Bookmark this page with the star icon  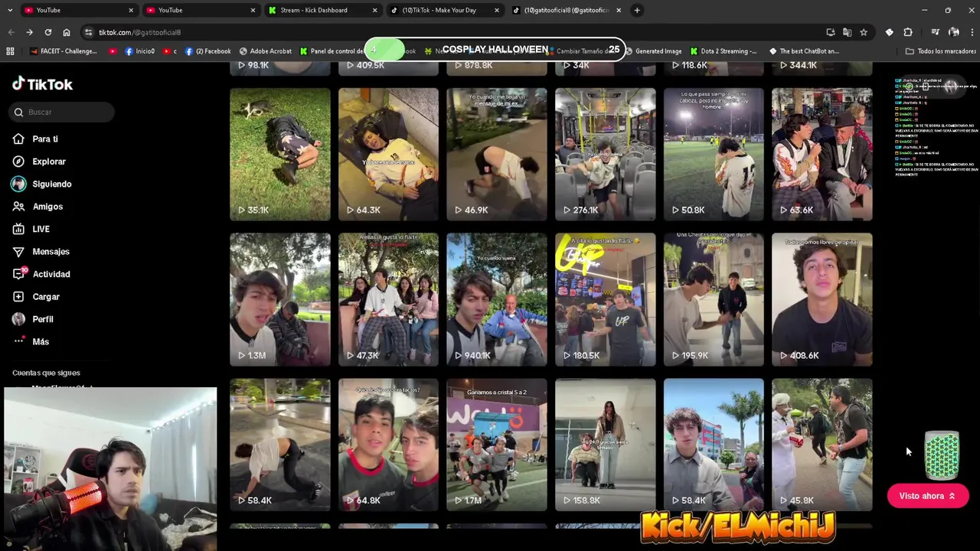[x=864, y=32]
